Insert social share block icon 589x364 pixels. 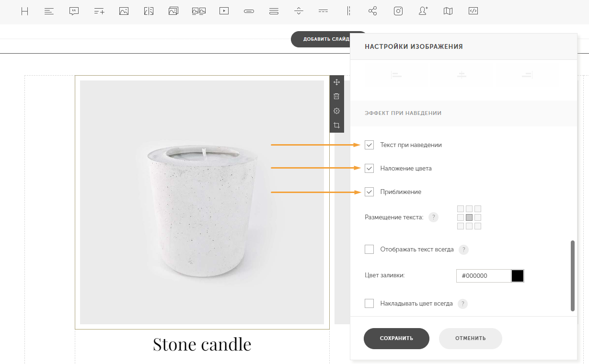(373, 11)
